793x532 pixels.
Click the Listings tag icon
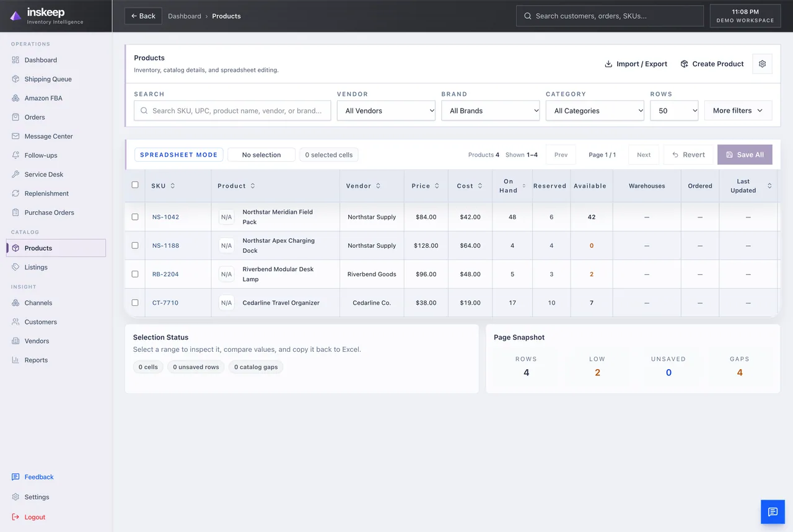click(15, 268)
